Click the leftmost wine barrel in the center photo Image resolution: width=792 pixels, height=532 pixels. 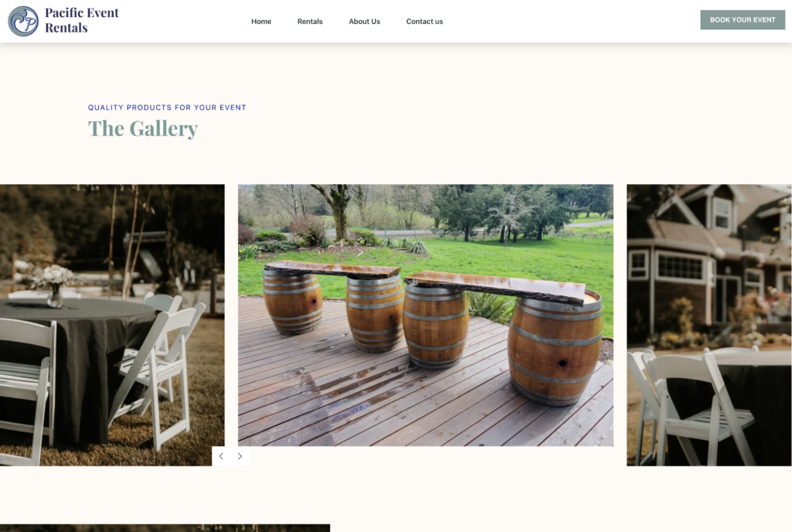[293, 303]
